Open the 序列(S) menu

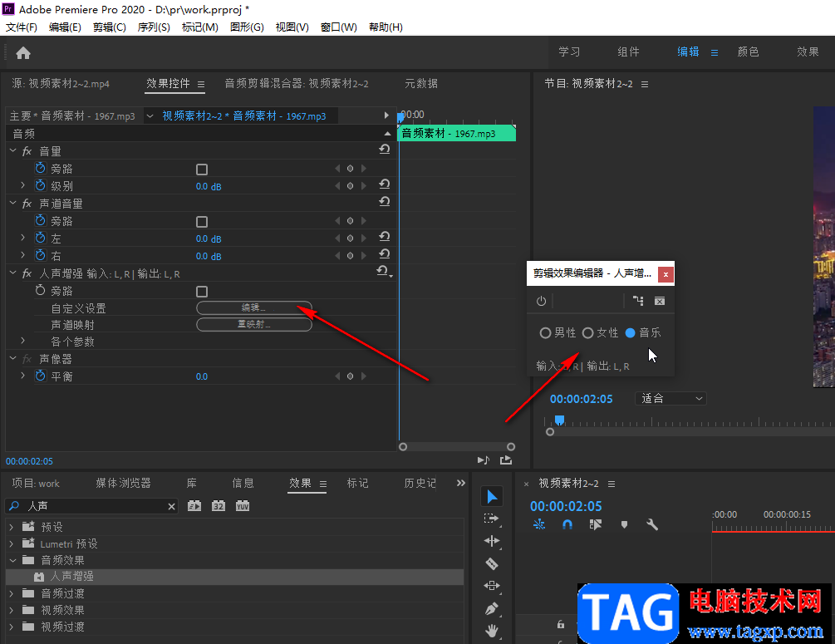154,27
